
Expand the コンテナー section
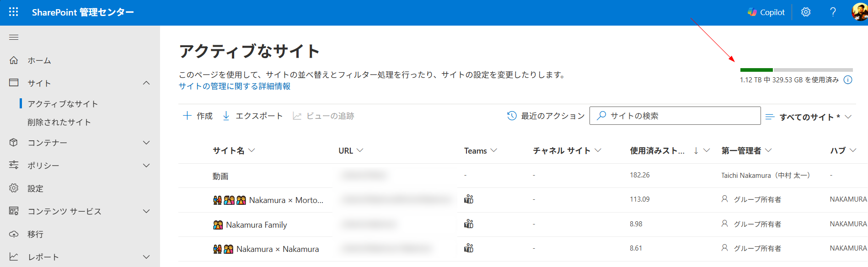146,143
